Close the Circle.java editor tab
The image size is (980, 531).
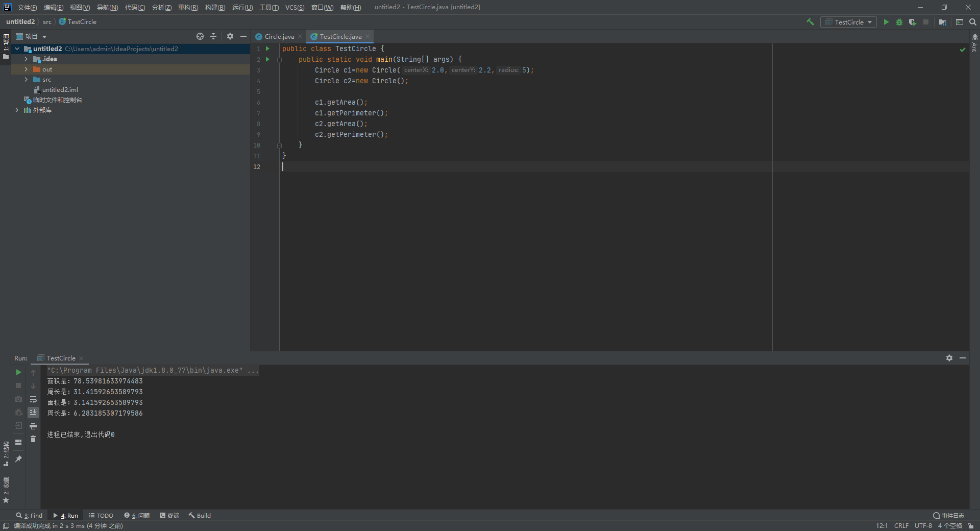pyautogui.click(x=300, y=36)
